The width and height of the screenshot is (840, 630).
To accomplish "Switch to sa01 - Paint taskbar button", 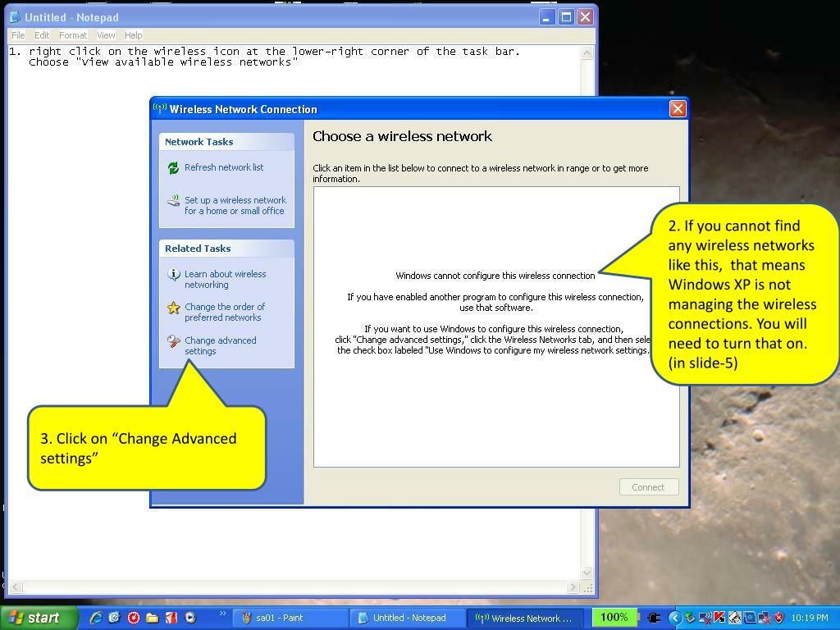I will click(290, 618).
